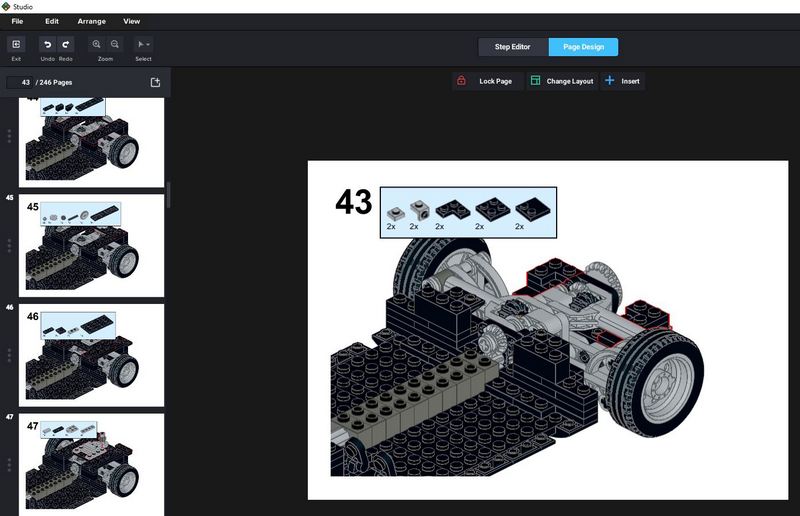Select the black 2x2 studded plate part
Screen dimensions: 800x516
[493, 209]
